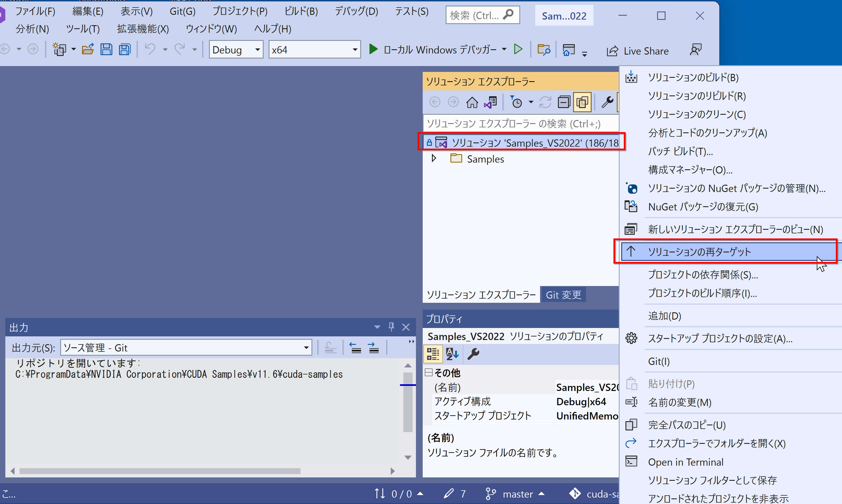This screenshot has height=504, width=842.
Task: Collapse the その他 property category
Action: 429,372
